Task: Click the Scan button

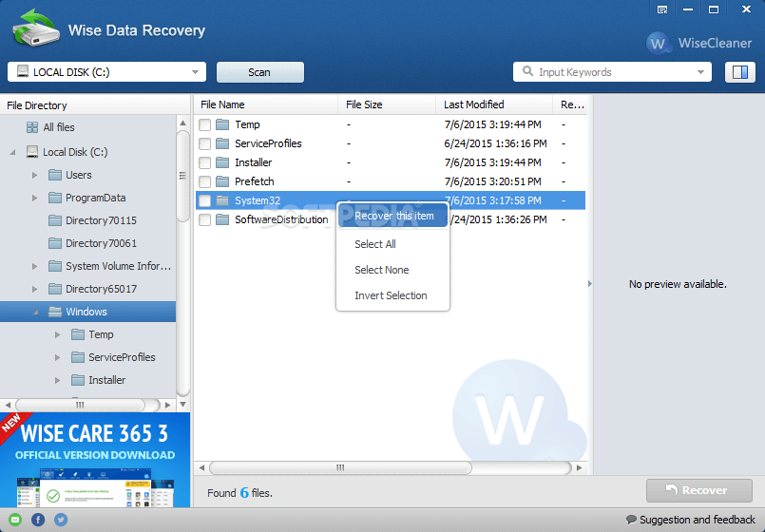Action: coord(260,72)
